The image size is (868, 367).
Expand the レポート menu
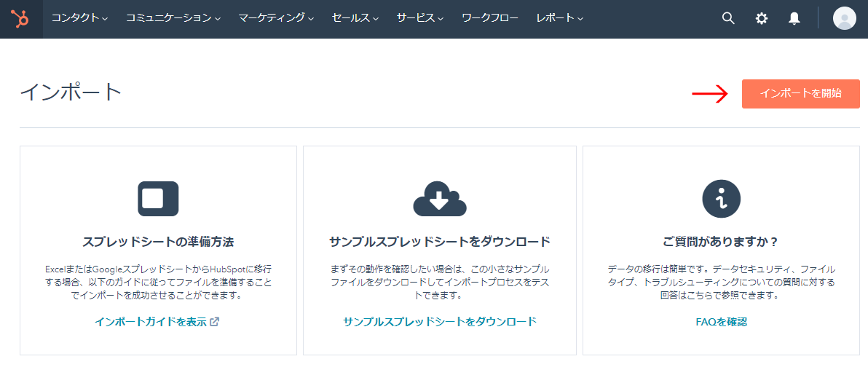pyautogui.click(x=560, y=18)
